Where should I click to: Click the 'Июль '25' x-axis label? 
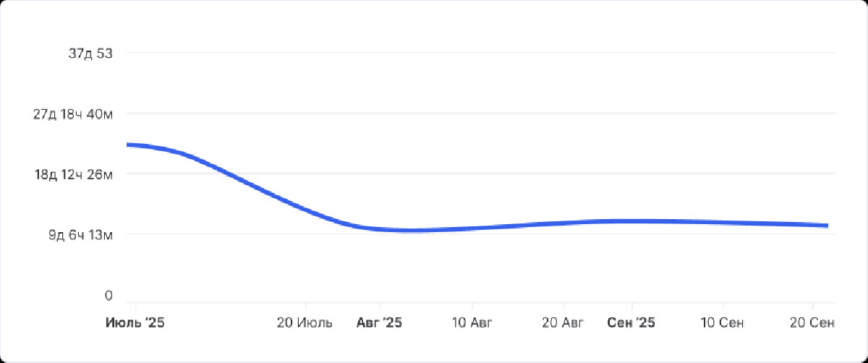tap(135, 323)
